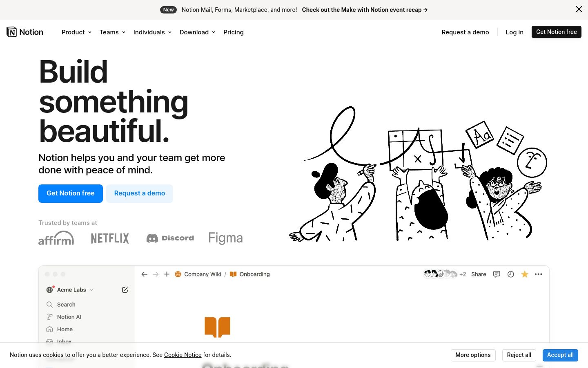
Task: Click the yellow star favorite icon
Action: point(525,274)
